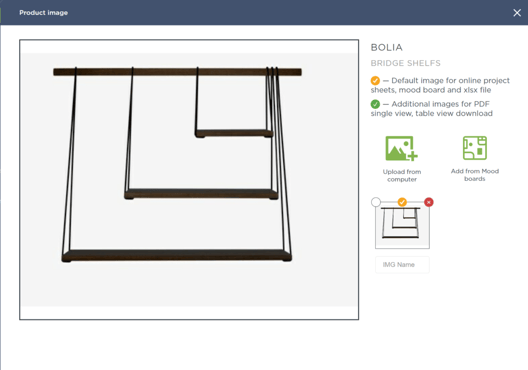Click the "Additional images for PDF" description
Viewport: 528px width, 370px height.
pyautogui.click(x=432, y=108)
